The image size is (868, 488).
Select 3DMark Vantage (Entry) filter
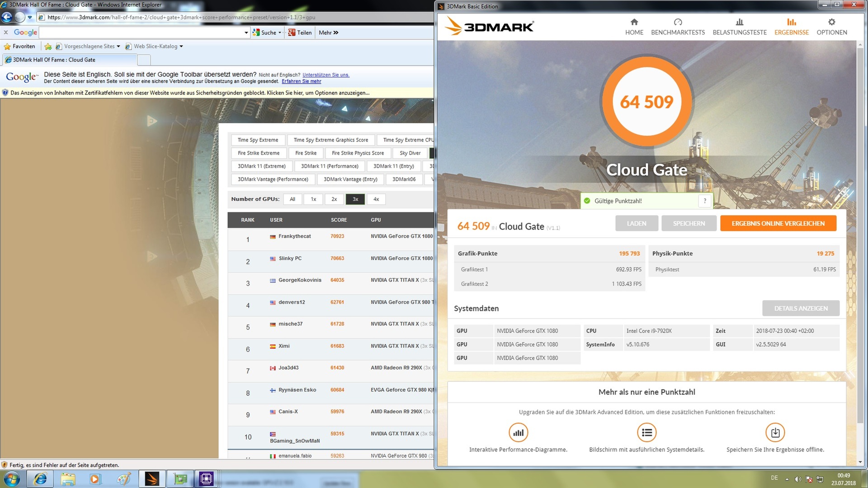pyautogui.click(x=350, y=179)
